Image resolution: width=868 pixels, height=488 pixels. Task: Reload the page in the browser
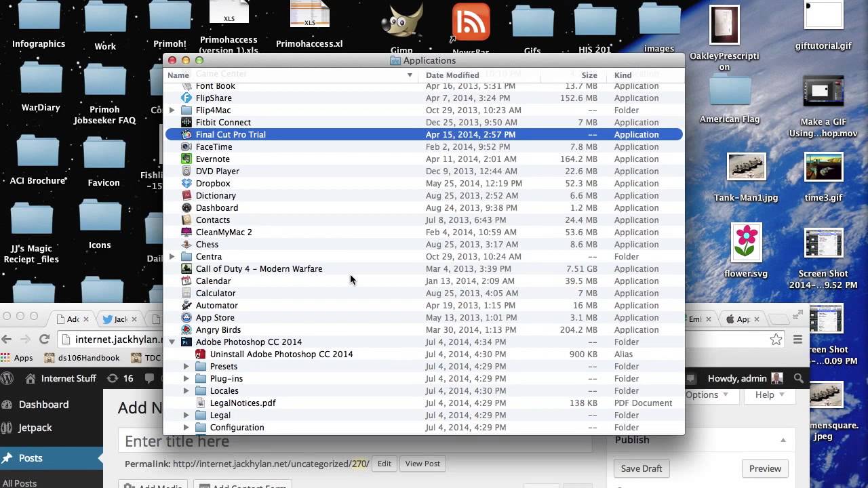click(44, 339)
